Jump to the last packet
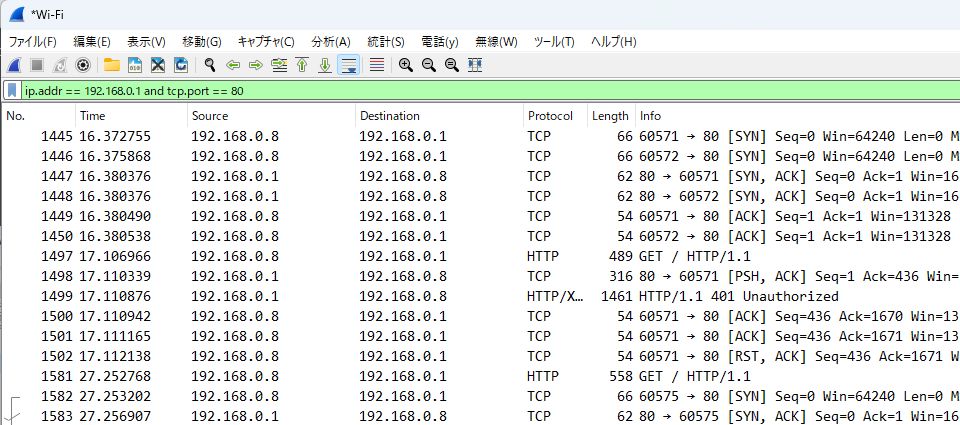 pos(325,65)
